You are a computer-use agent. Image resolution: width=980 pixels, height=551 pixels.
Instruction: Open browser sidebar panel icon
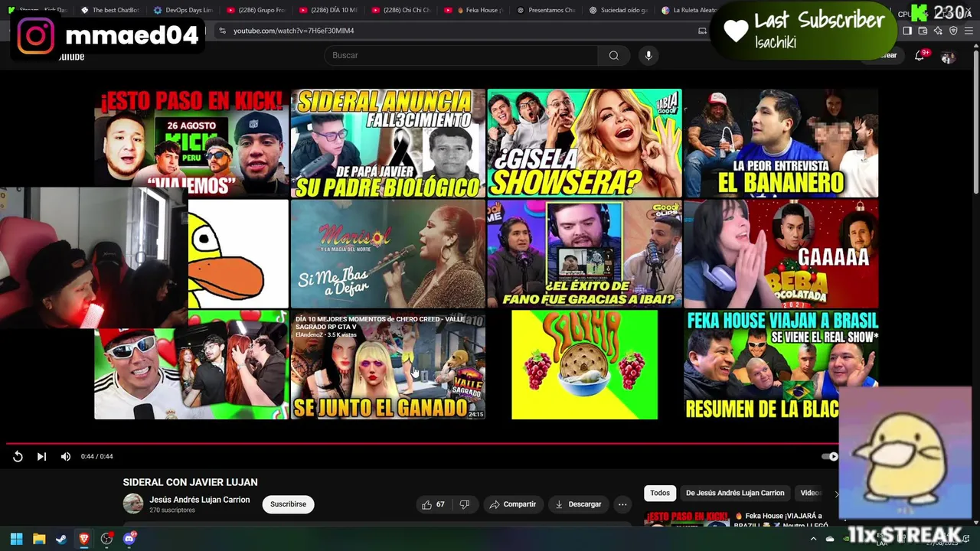[x=907, y=31]
